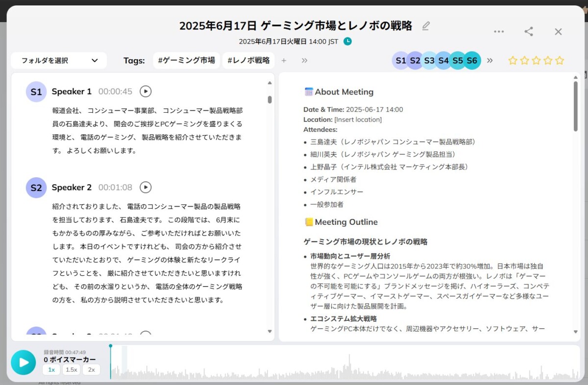The width and height of the screenshot is (588, 385).
Task: Open the three-dot more options menu
Action: [x=499, y=31]
